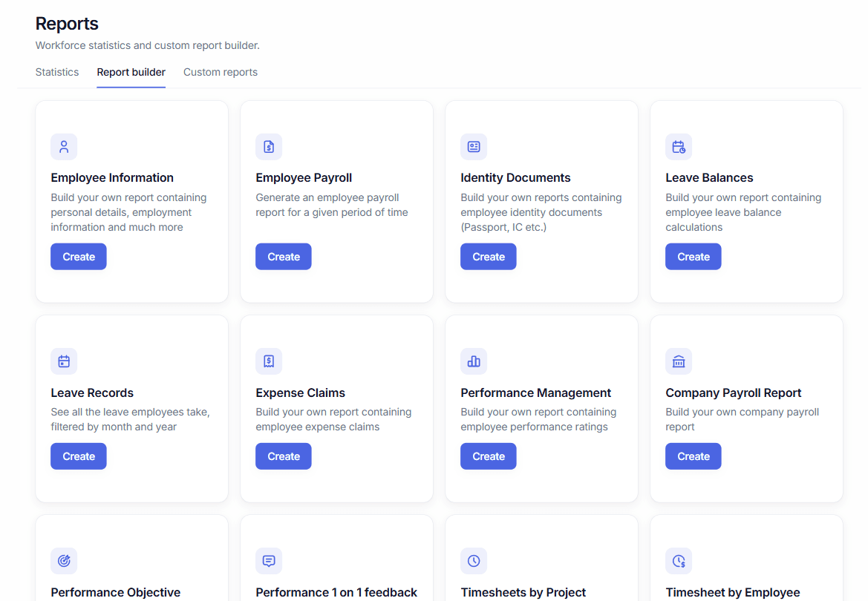Create a Leave Records report
The width and height of the screenshot is (868, 601).
tap(79, 456)
